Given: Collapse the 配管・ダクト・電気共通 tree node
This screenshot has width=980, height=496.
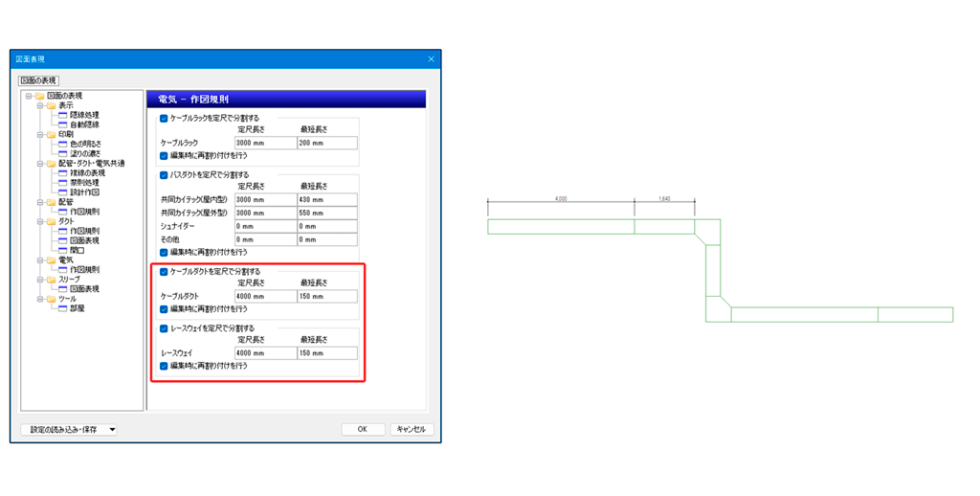Looking at the screenshot, I should [40, 164].
